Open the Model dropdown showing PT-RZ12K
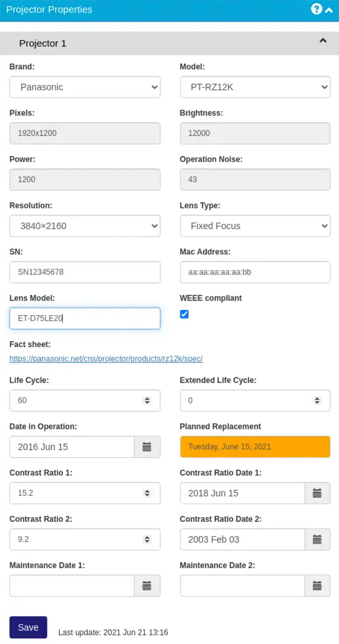 click(255, 87)
